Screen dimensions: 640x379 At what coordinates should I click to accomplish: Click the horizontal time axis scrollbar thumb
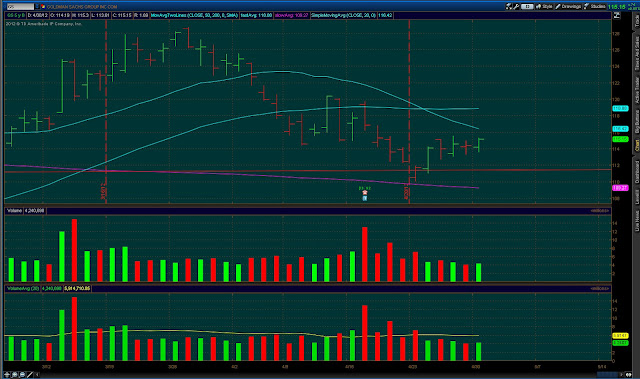coord(607,375)
